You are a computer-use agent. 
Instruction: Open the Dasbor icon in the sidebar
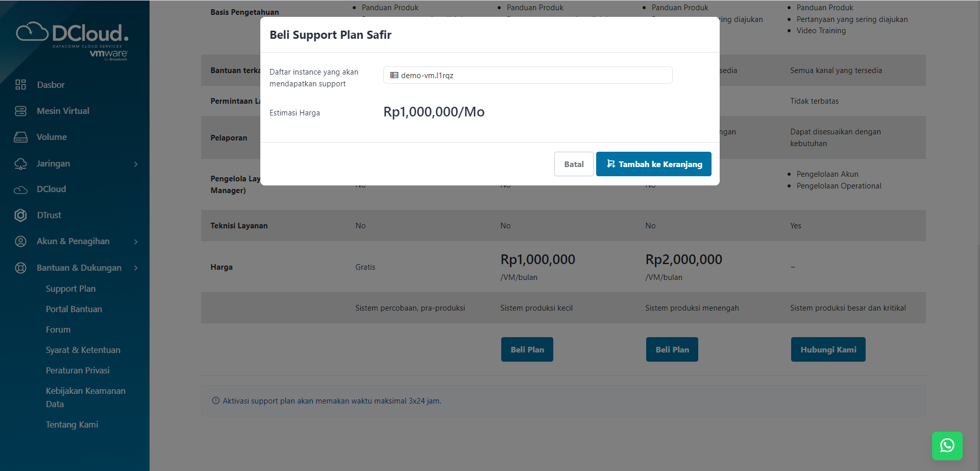pyautogui.click(x=20, y=85)
